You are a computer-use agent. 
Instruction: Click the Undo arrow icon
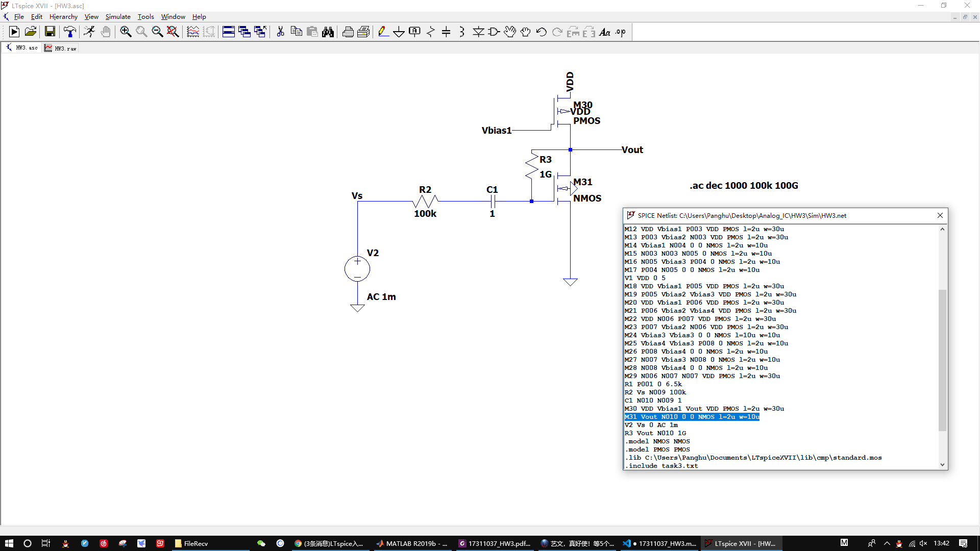pyautogui.click(x=541, y=32)
